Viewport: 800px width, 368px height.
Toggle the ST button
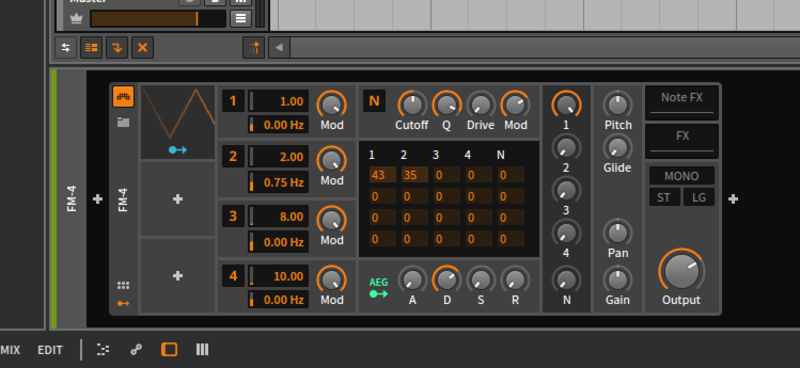(x=664, y=197)
